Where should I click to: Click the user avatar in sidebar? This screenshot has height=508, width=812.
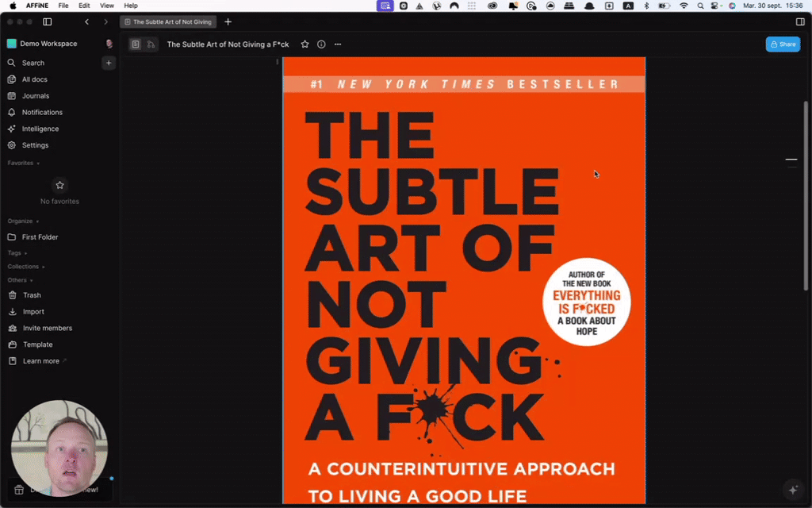click(109, 44)
